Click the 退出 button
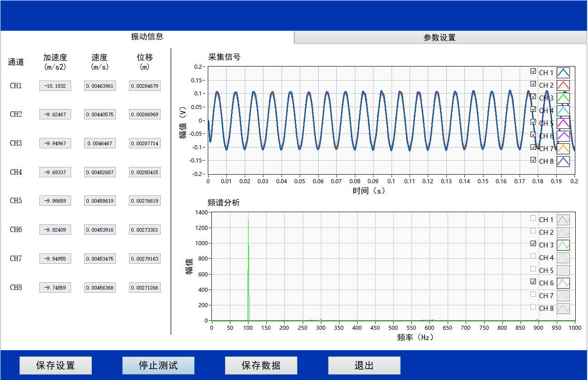This screenshot has width=588, height=380. click(x=364, y=366)
